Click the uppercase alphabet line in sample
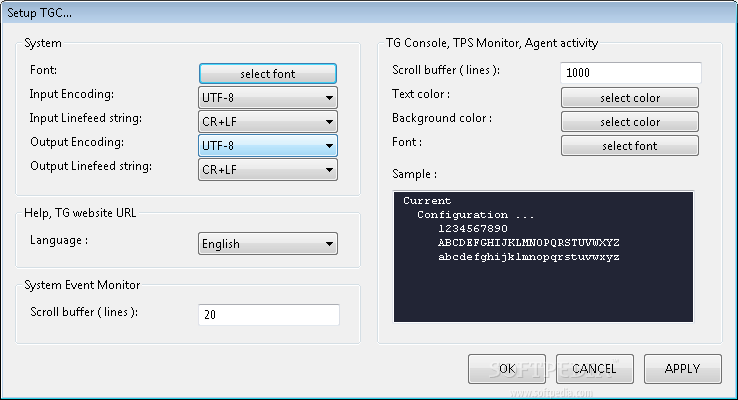The height and width of the screenshot is (400, 738). [x=529, y=243]
